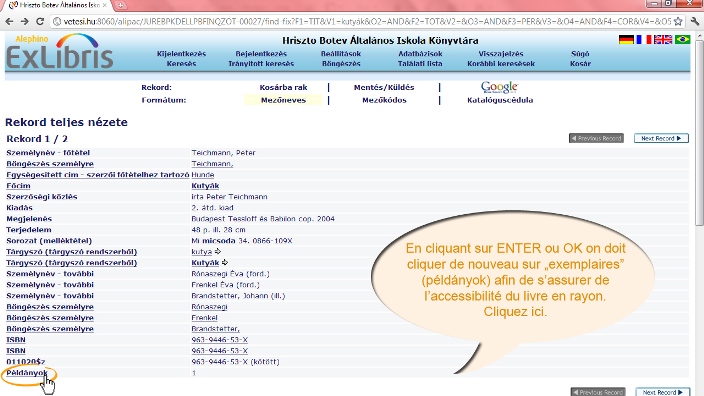The image size is (704, 396).
Task: Click the first ISBN label link
Action: tap(16, 340)
